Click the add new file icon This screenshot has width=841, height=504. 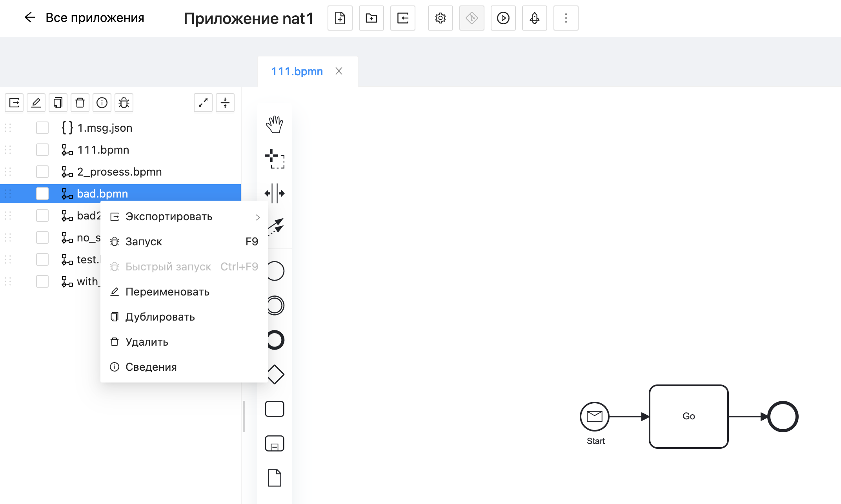click(x=340, y=18)
